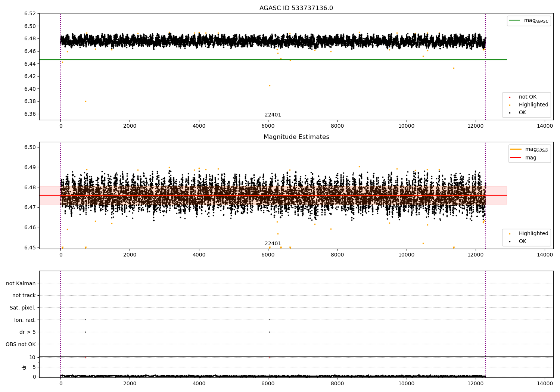Click the 'Ion. rad.' flag marker near x=6000
Screen dimensions: 560x392
pyautogui.click(x=270, y=320)
